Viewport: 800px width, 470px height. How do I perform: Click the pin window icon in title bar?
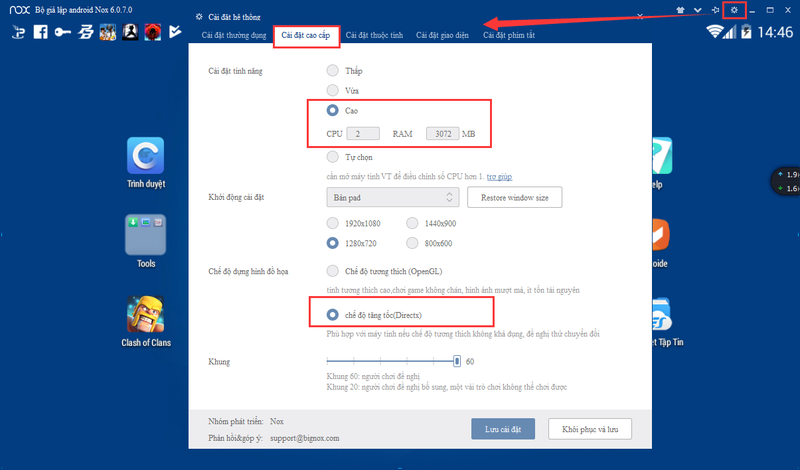coord(715,10)
